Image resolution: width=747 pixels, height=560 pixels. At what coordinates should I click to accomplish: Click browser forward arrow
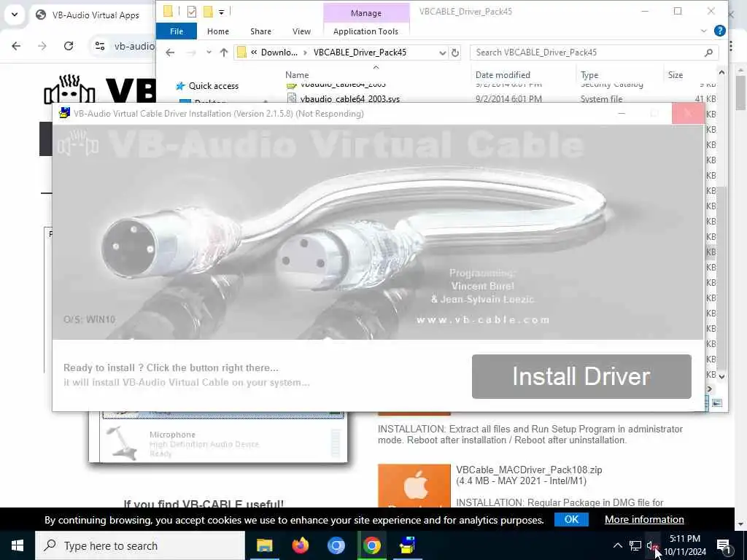coord(42,46)
